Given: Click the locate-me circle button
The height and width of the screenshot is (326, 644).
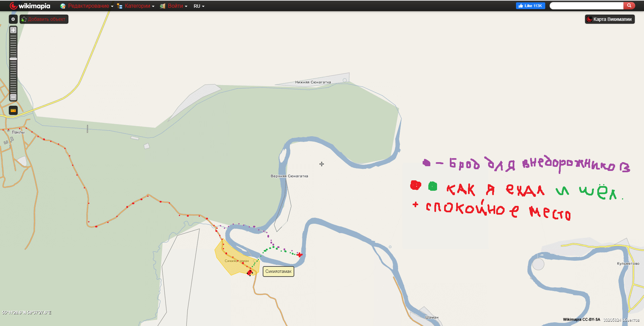Looking at the screenshot, I should (x=13, y=19).
